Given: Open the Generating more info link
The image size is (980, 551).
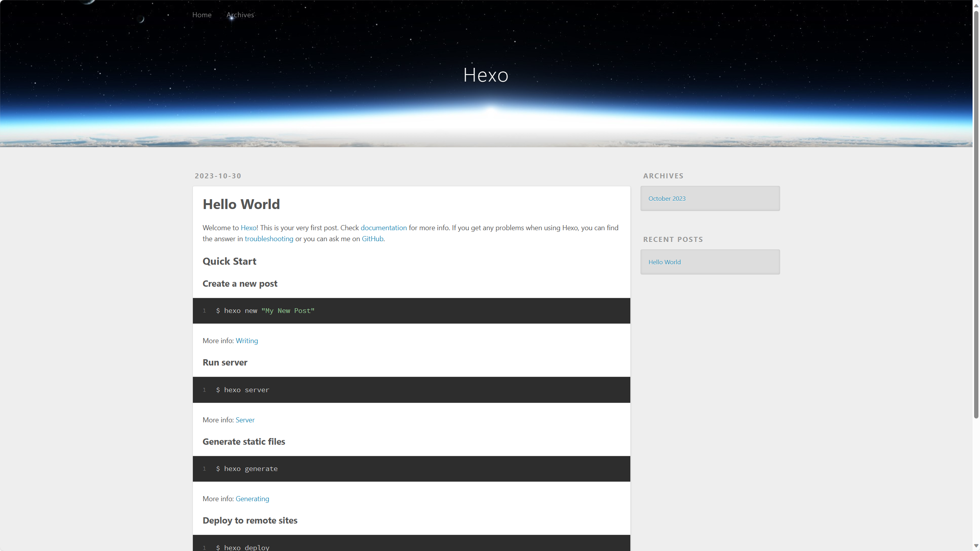Looking at the screenshot, I should (252, 499).
